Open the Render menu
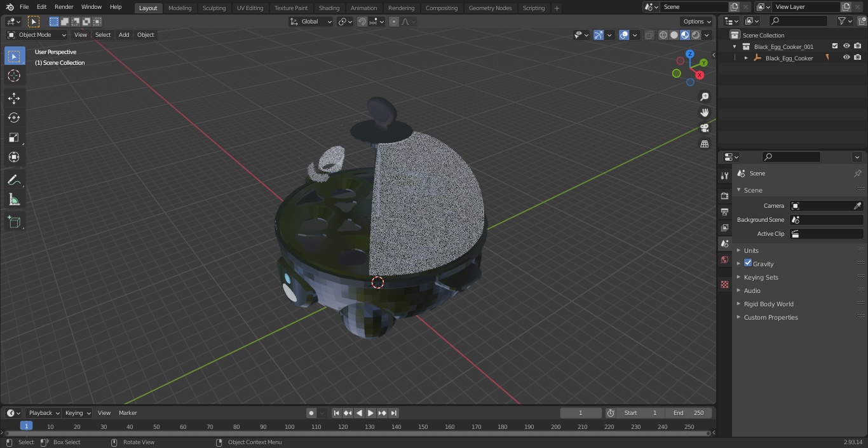This screenshot has height=448, width=868. [x=64, y=7]
